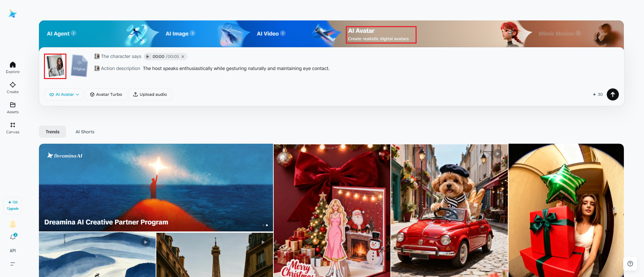The image size is (644, 277).
Task: Click the 126 credits Upgrade badge
Action: pos(13,205)
